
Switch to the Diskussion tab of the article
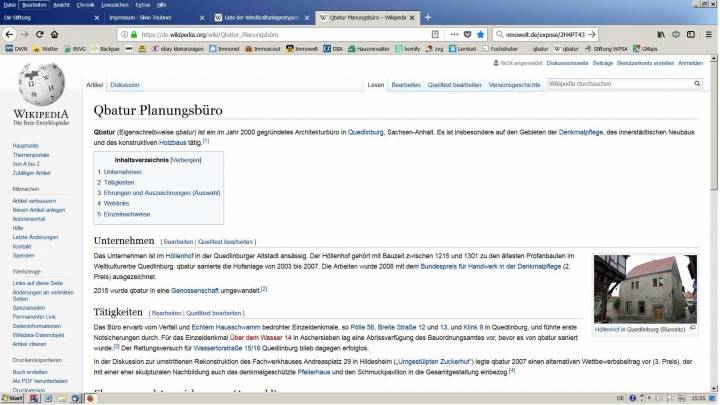tap(125, 85)
